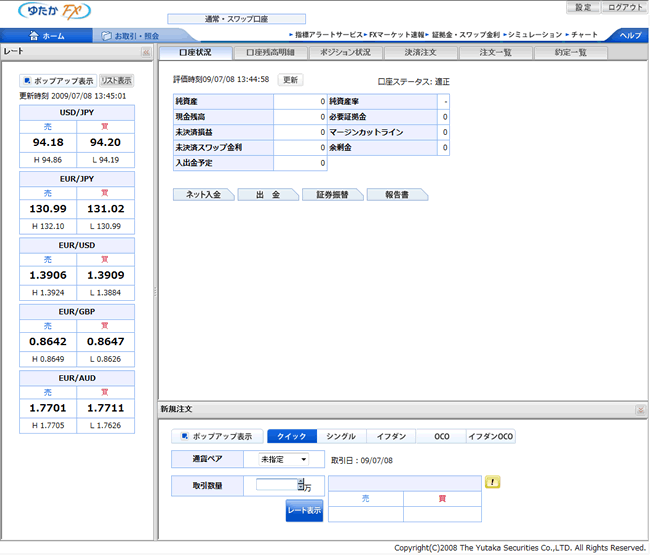650x555 pixels.
Task: Collapse the 新規注文 panel with its arrow icon
Action: click(x=640, y=410)
